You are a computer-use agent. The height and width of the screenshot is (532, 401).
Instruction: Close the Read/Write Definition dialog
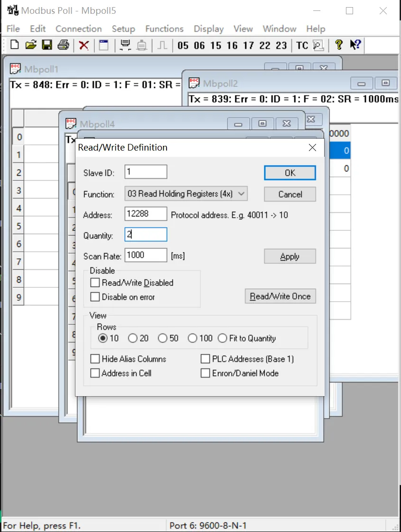[313, 147]
